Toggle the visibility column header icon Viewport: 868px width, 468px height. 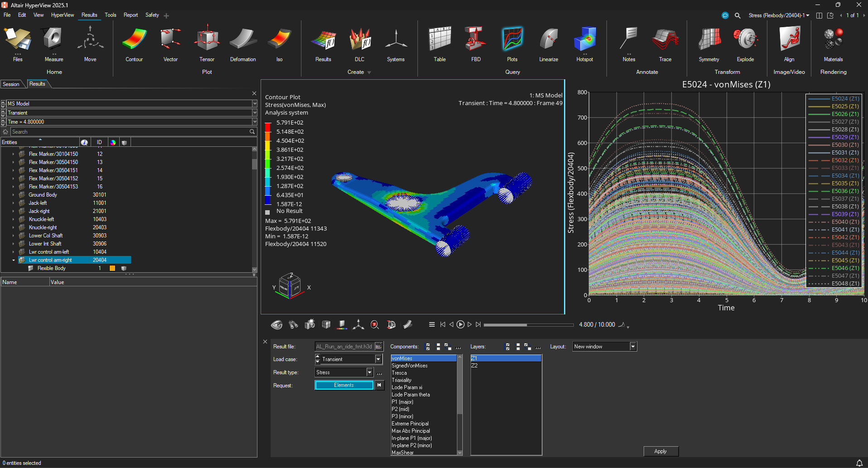click(x=124, y=142)
